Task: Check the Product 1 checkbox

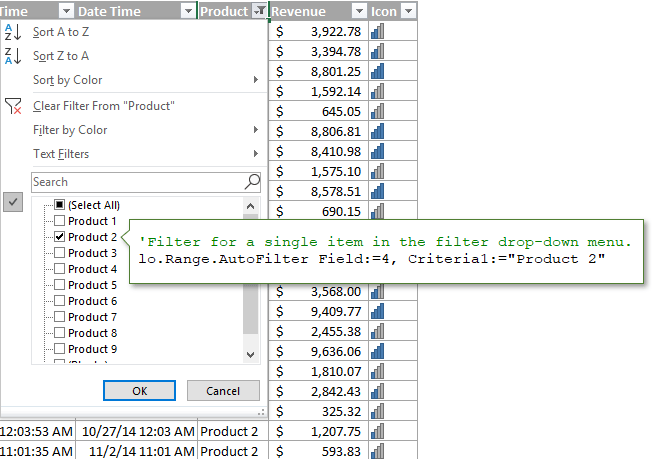Action: click(59, 221)
